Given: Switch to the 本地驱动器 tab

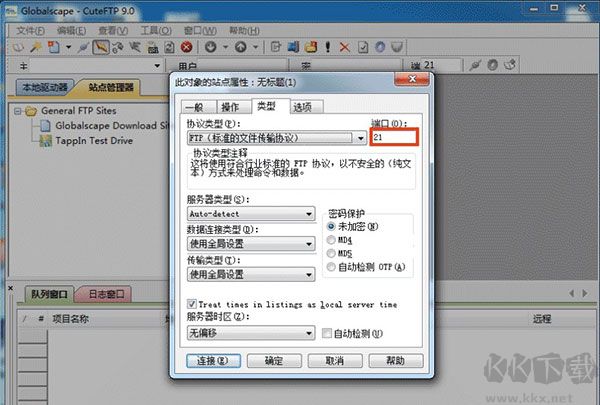Looking at the screenshot, I should pos(45,88).
